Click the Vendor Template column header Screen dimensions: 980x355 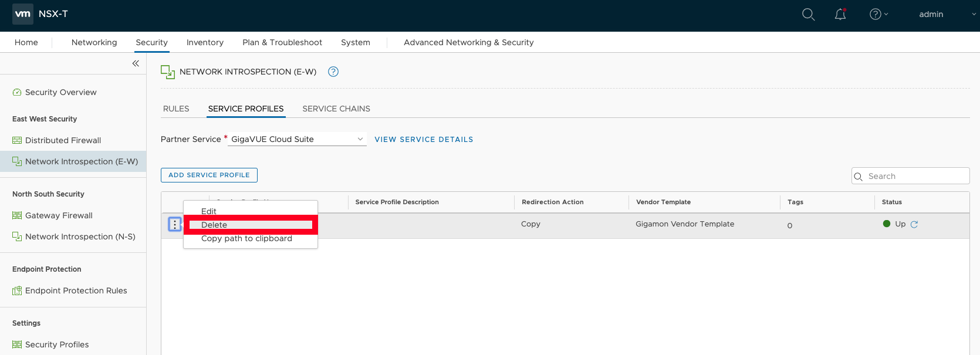664,202
